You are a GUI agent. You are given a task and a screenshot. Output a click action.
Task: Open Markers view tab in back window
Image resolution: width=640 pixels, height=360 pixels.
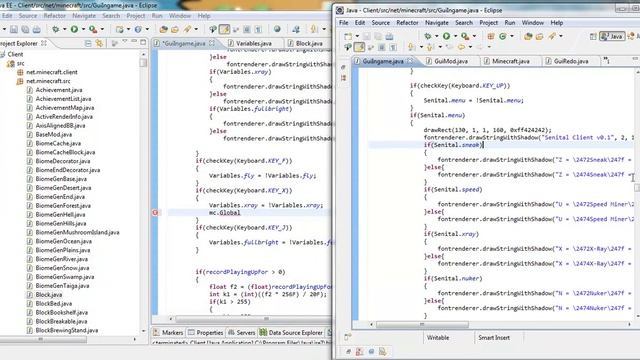tap(168, 333)
